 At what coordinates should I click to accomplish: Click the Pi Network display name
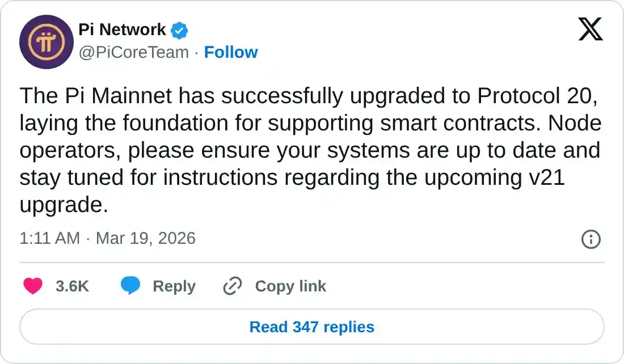pyautogui.click(x=123, y=29)
